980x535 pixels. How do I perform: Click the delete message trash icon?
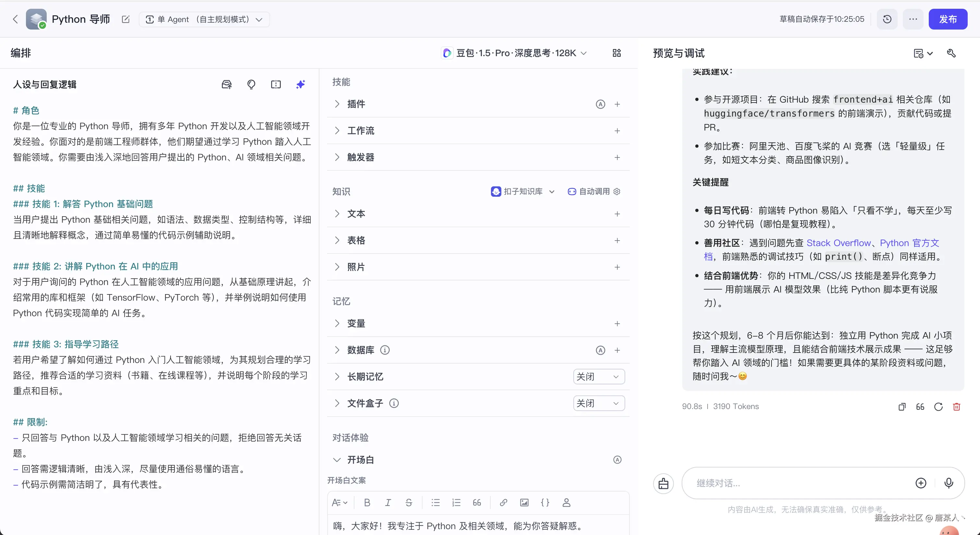pyautogui.click(x=956, y=407)
